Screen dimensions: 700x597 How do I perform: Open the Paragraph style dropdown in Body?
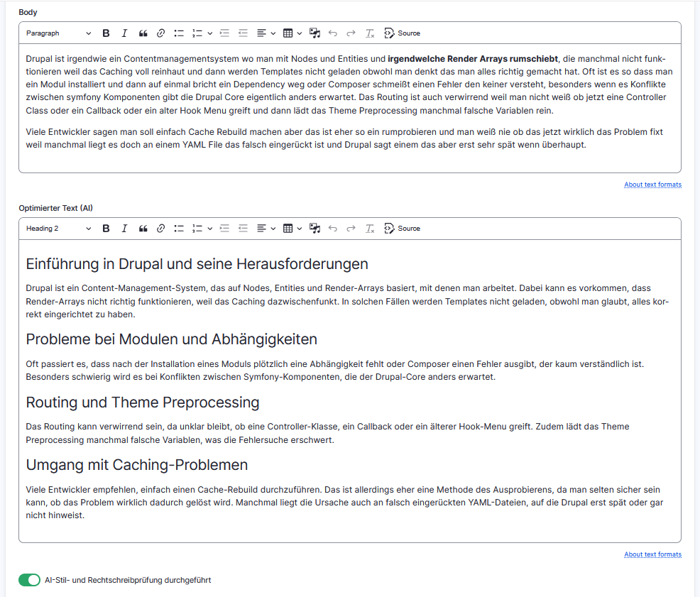[x=58, y=33]
